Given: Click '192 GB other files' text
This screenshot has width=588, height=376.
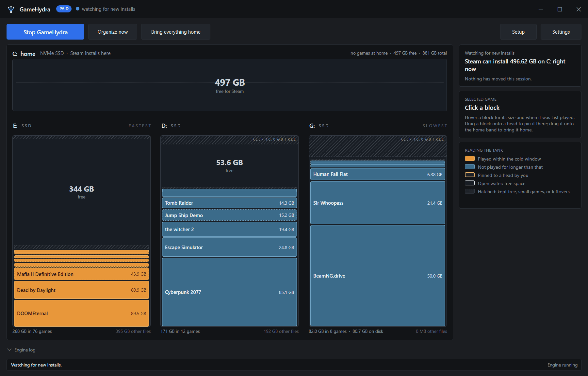Looking at the screenshot, I should 281,331.
